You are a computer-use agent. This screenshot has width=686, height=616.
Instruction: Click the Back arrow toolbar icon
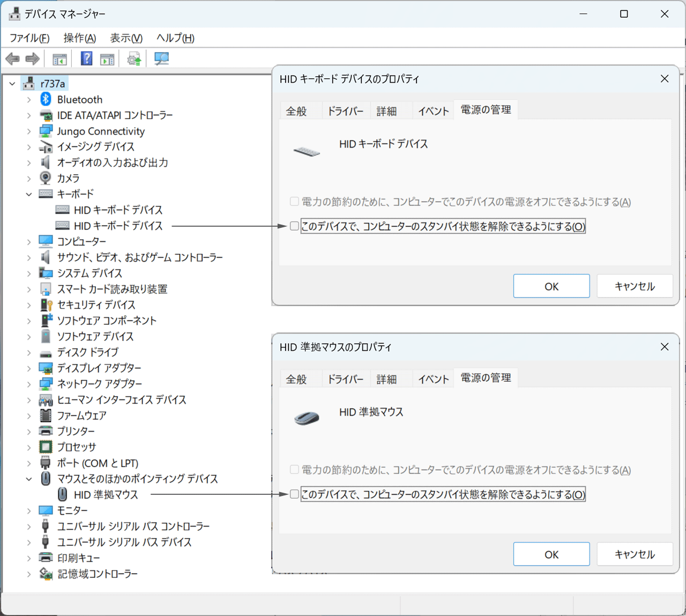(12, 59)
